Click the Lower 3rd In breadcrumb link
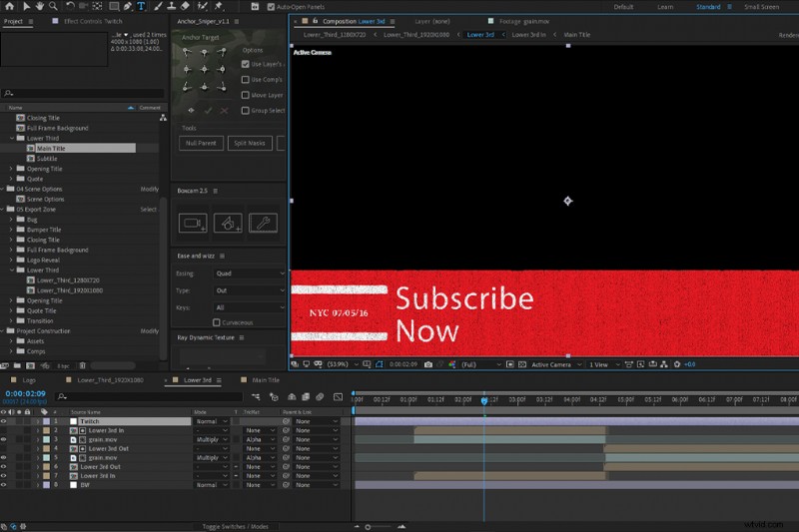 click(x=528, y=35)
